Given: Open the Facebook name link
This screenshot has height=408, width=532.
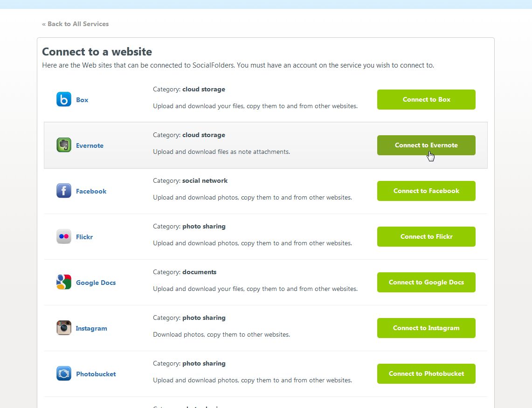Looking at the screenshot, I should tap(91, 191).
